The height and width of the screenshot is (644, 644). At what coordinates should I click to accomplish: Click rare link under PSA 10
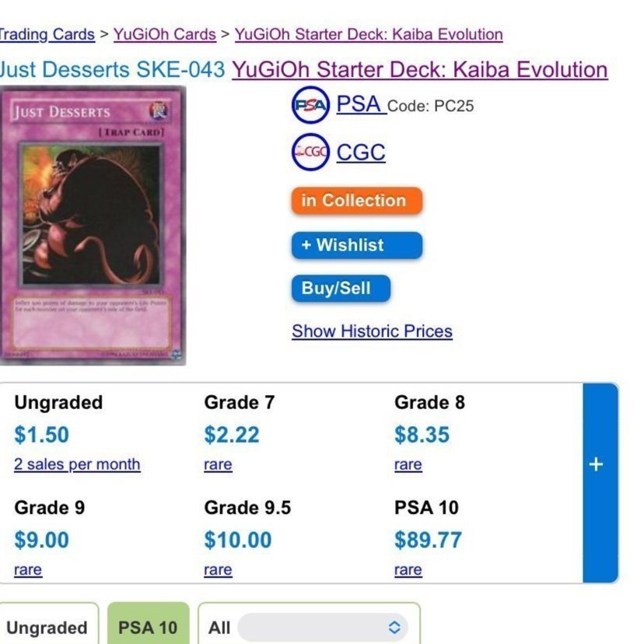[x=408, y=570]
